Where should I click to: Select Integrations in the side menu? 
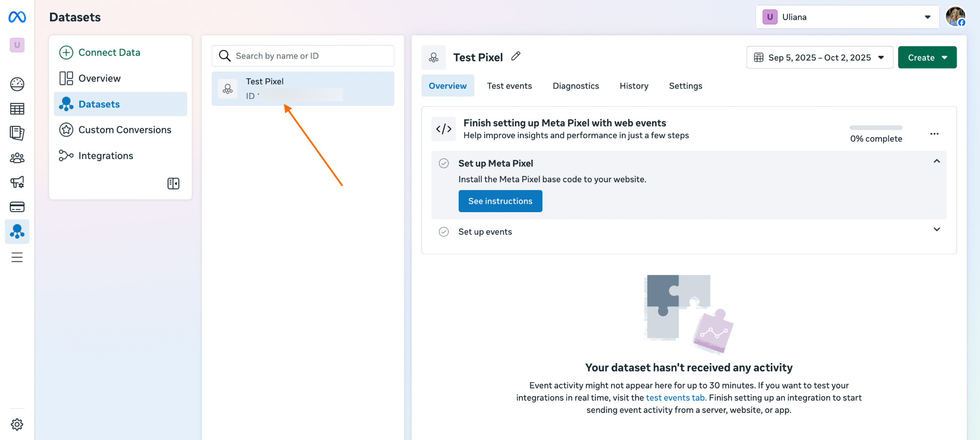coord(121,156)
